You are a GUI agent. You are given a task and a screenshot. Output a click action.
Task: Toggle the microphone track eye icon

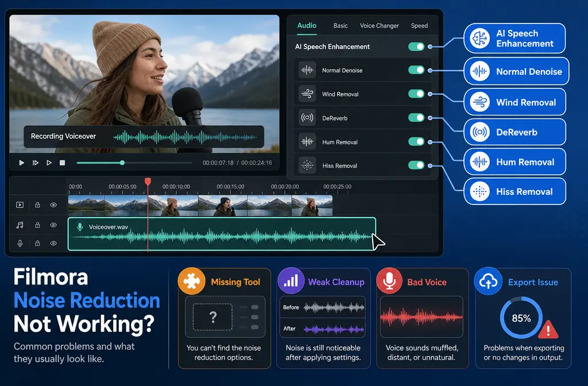[x=53, y=243]
